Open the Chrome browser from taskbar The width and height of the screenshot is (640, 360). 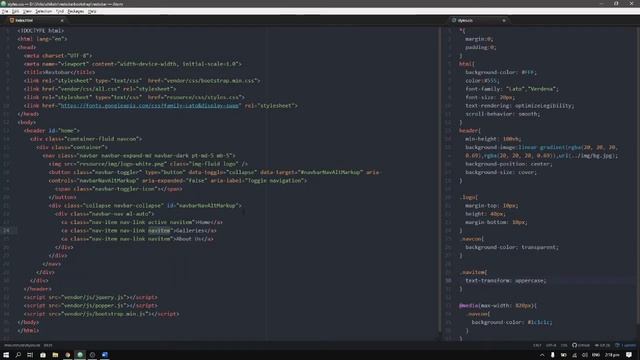click(67, 355)
